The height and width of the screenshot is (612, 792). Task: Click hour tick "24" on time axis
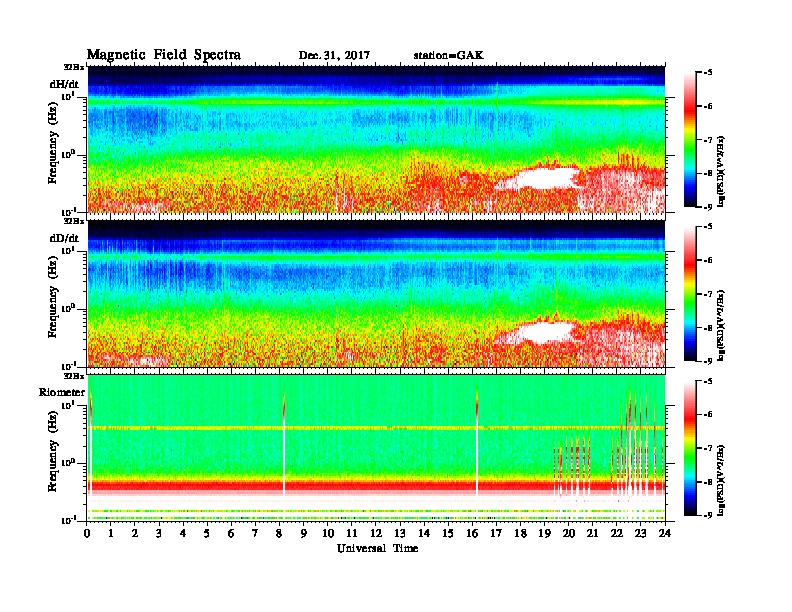665,534
